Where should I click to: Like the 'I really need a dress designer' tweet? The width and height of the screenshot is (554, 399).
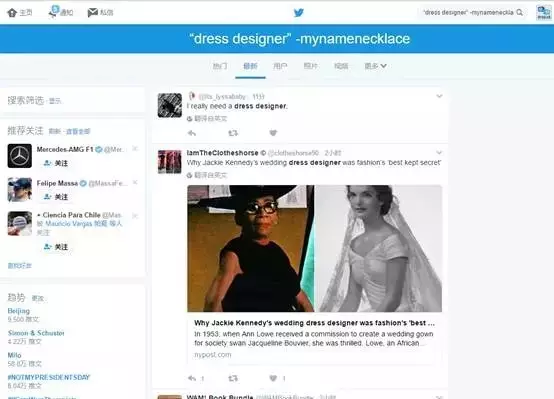tap(273, 133)
